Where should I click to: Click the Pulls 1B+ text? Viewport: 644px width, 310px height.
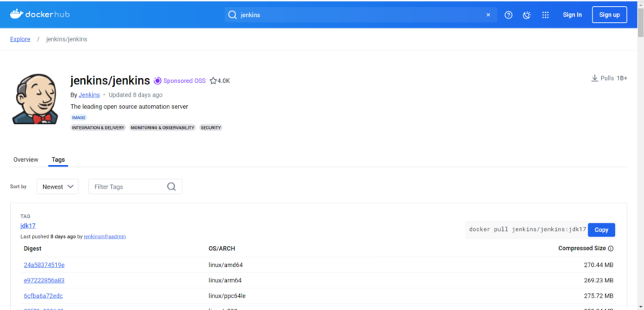click(x=613, y=78)
